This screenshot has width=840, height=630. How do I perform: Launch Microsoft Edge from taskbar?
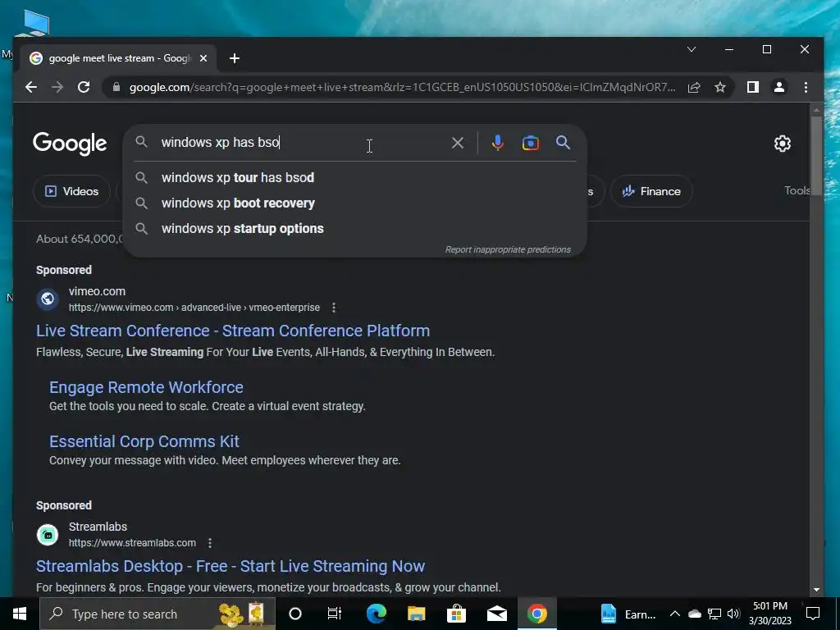pyautogui.click(x=376, y=614)
